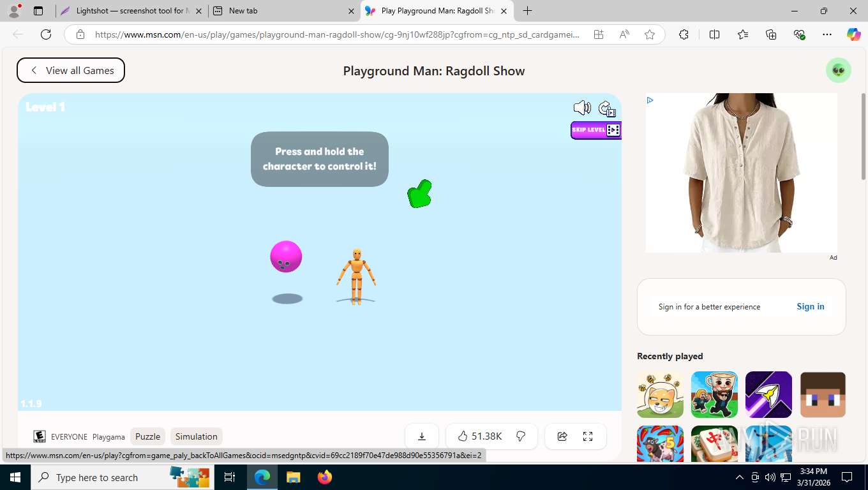Click the restart level icon in the game

[x=607, y=108]
